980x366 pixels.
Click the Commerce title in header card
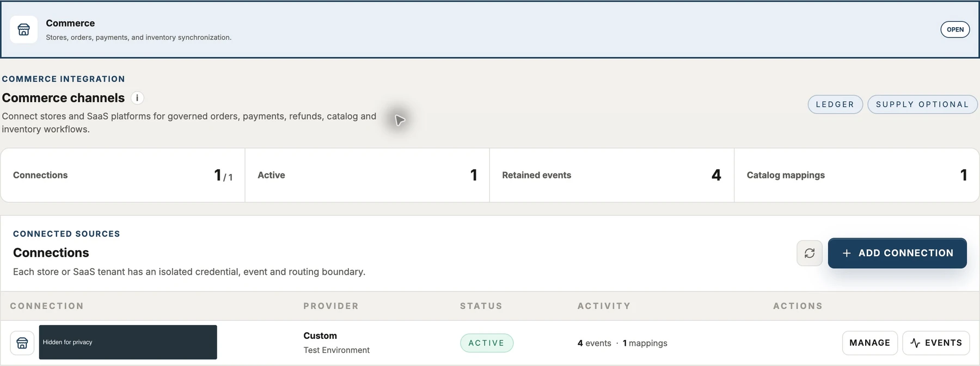coord(70,23)
